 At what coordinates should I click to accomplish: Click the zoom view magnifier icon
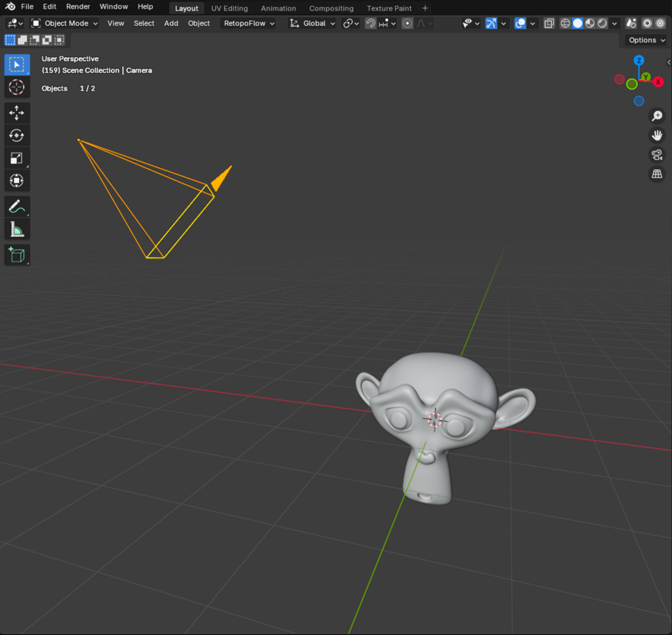(x=656, y=116)
